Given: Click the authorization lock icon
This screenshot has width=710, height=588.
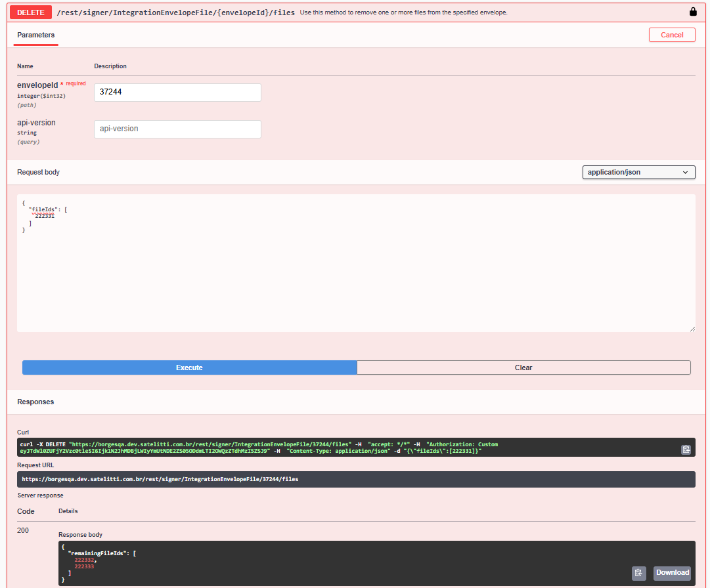Looking at the screenshot, I should [693, 12].
